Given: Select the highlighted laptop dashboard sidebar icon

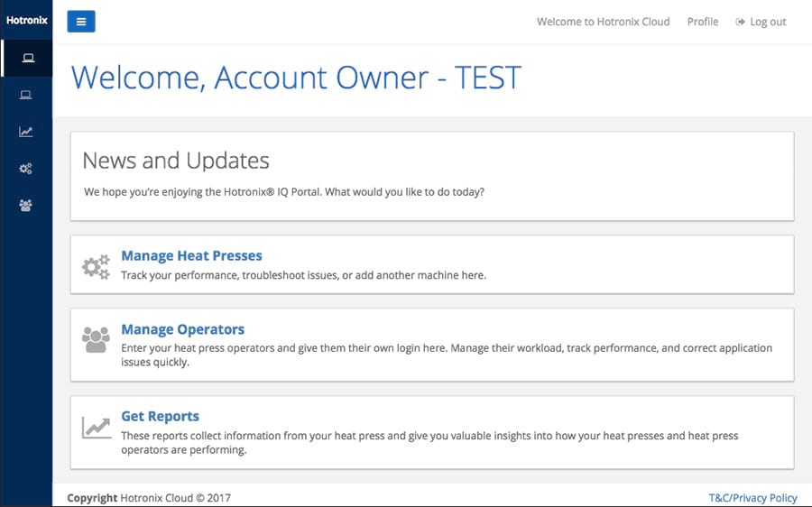Looking at the screenshot, I should tap(27, 59).
